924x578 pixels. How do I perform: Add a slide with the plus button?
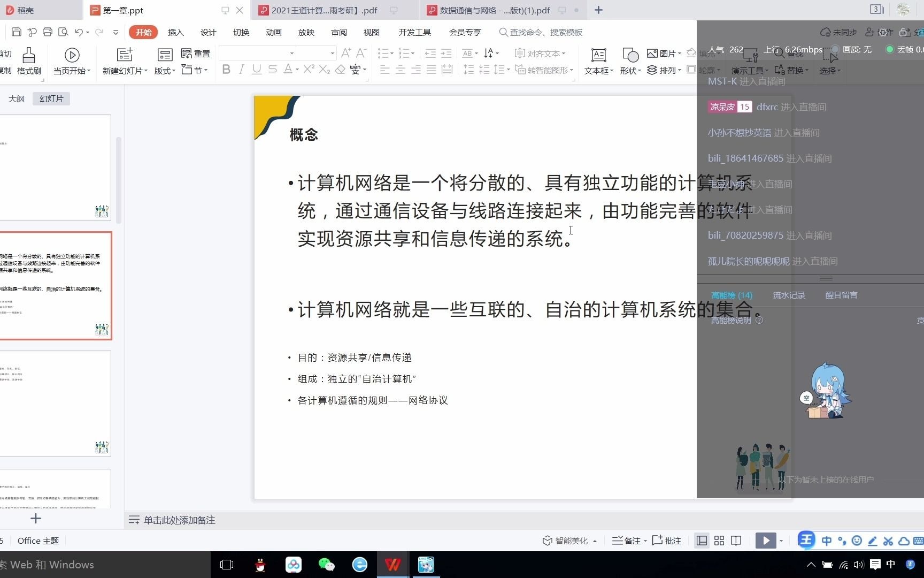36,518
